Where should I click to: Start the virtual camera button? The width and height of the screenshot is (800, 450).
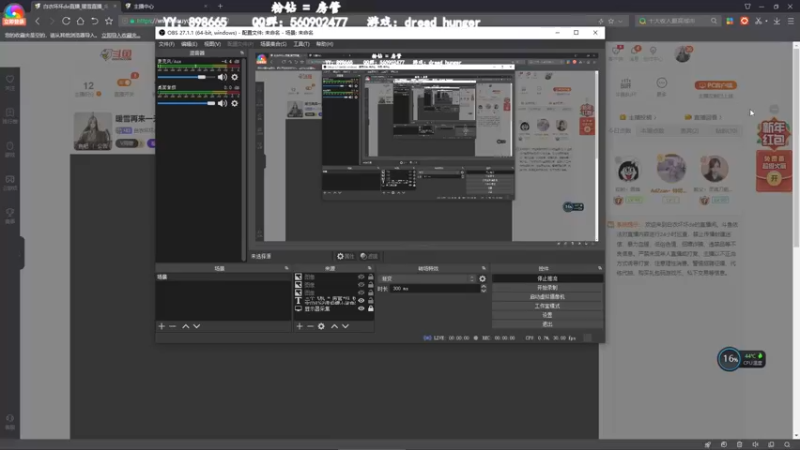pos(547,297)
